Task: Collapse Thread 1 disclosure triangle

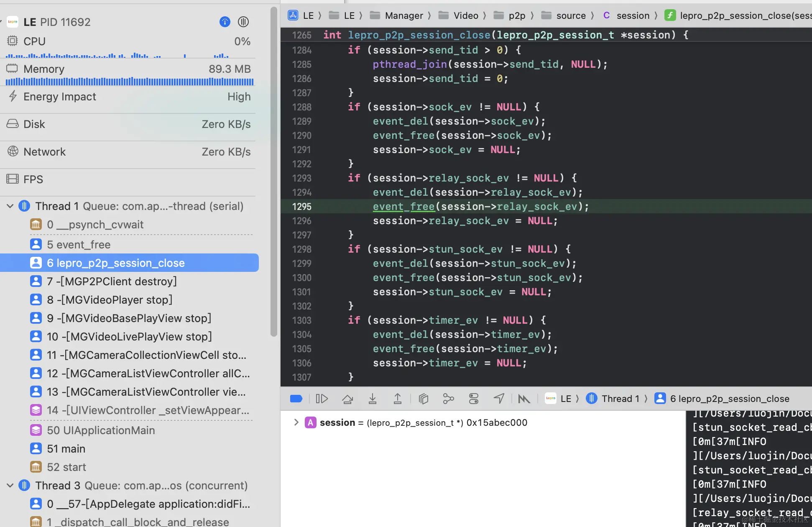Action: [x=10, y=206]
